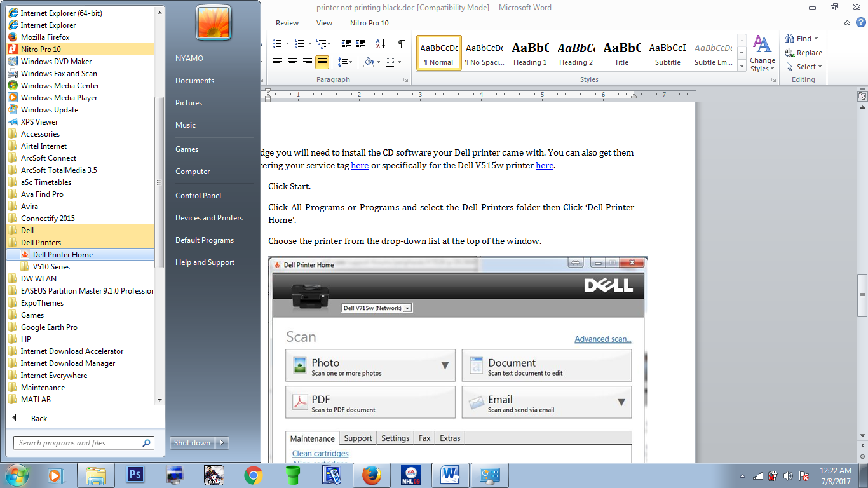Toggle Justify alignment
This screenshot has width=868, height=488.
322,62
